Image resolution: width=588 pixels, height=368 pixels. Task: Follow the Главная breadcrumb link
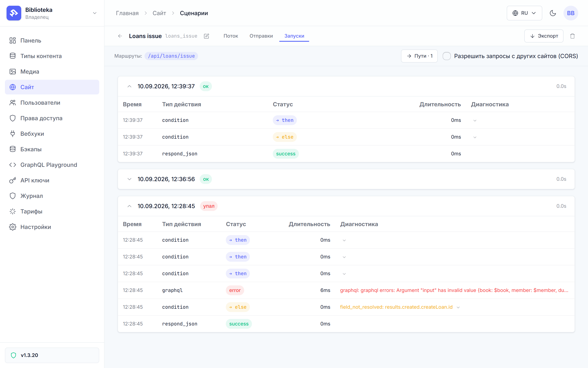[127, 13]
